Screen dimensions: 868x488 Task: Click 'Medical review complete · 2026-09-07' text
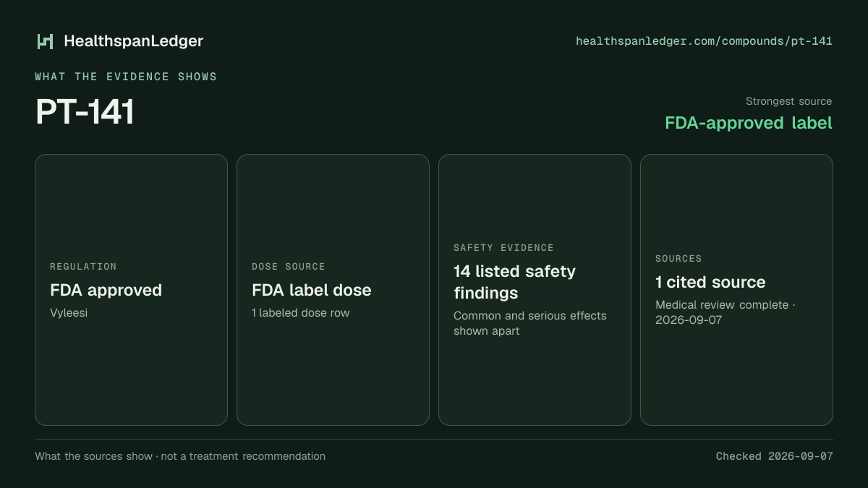tap(726, 312)
